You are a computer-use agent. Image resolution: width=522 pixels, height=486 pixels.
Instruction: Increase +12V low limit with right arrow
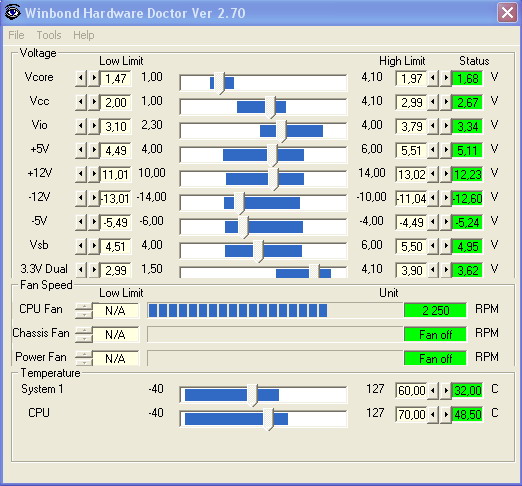click(x=94, y=174)
